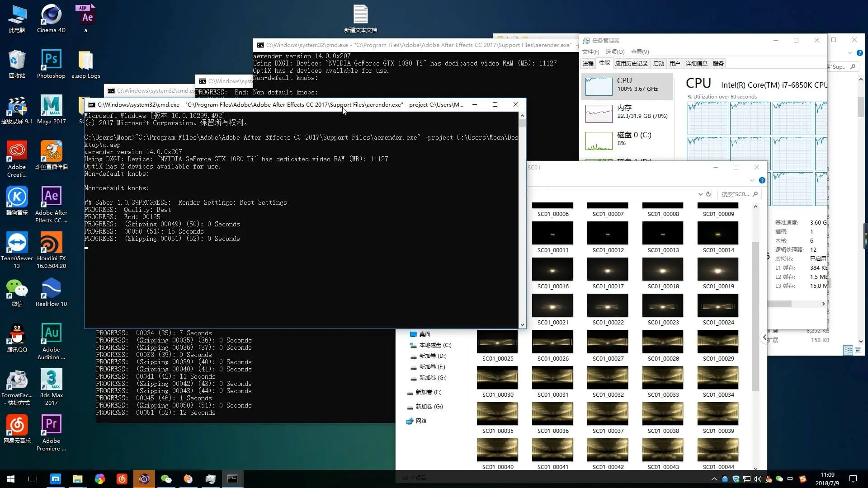The image size is (868, 488).
Task: Select the Adobe Audition desktop icon
Action: (x=51, y=342)
